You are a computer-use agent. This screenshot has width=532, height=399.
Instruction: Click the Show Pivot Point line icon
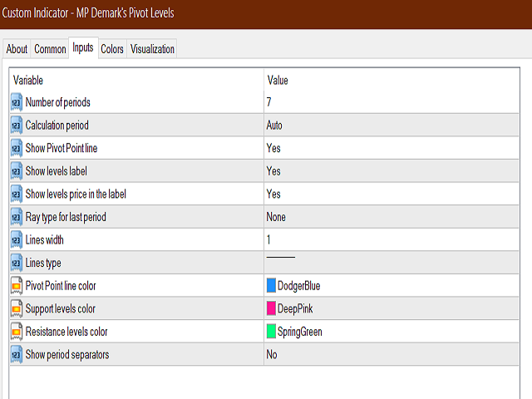(17, 148)
